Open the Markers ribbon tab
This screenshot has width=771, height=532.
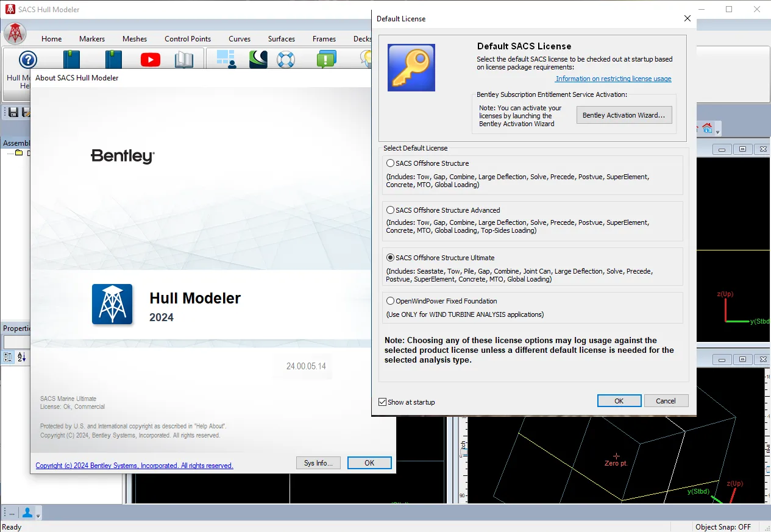point(92,39)
